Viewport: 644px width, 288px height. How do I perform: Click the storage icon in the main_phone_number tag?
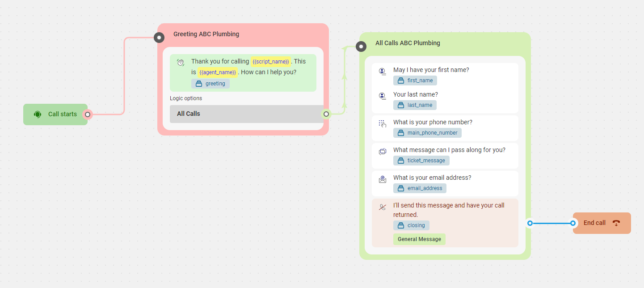click(x=401, y=133)
